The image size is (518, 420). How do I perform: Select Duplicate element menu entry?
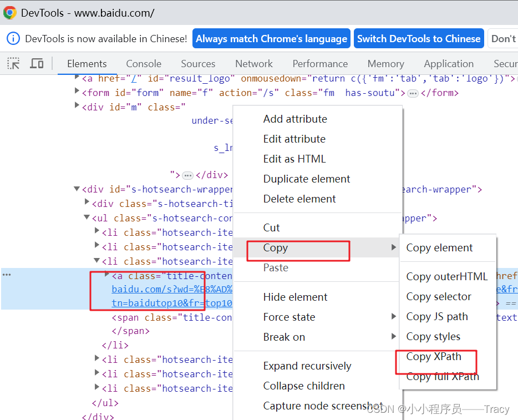(x=318, y=179)
